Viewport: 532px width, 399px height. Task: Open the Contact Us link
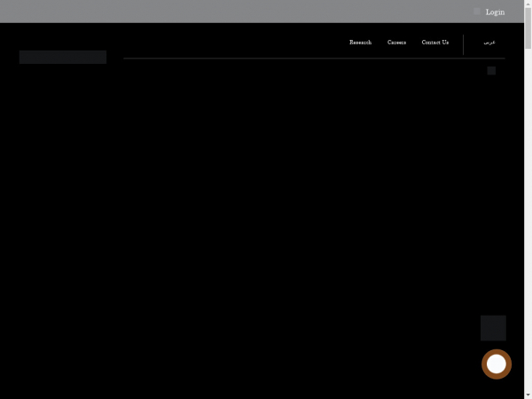click(434, 43)
